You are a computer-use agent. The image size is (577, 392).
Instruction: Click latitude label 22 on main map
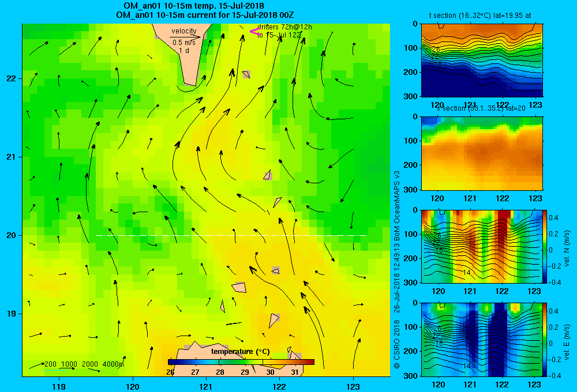(11, 78)
